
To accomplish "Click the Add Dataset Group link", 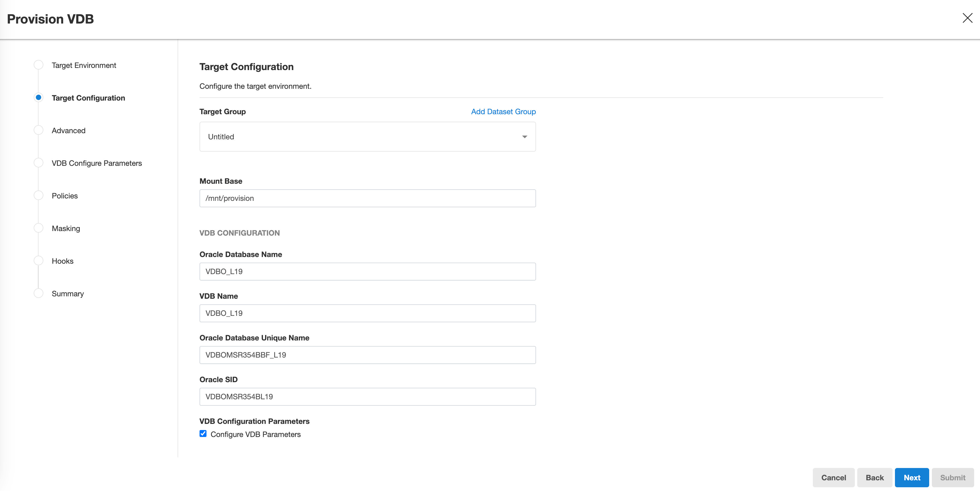I will tap(503, 112).
